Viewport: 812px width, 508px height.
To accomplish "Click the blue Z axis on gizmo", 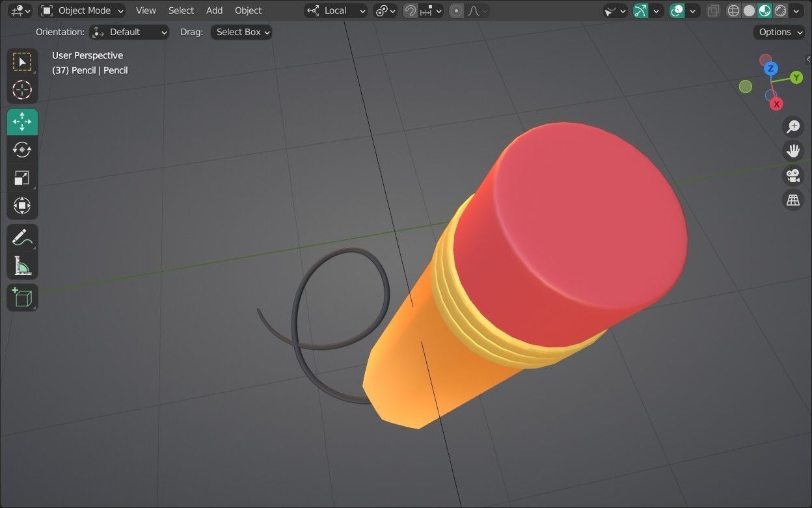I will [x=771, y=68].
